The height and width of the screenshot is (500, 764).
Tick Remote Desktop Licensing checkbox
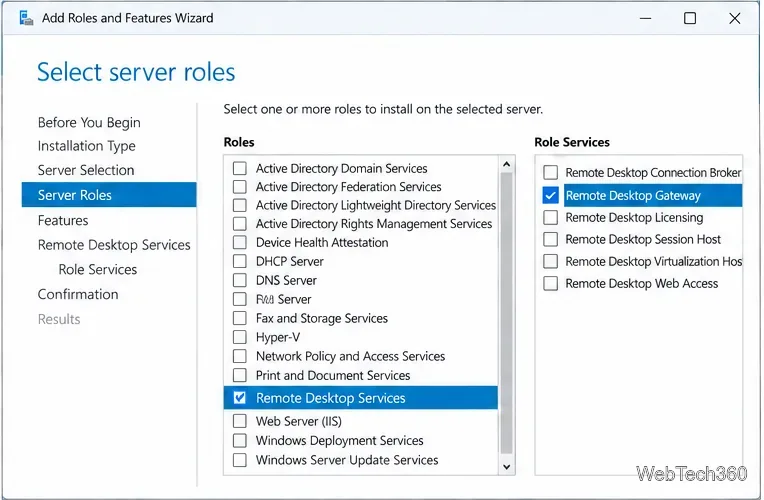[550, 217]
